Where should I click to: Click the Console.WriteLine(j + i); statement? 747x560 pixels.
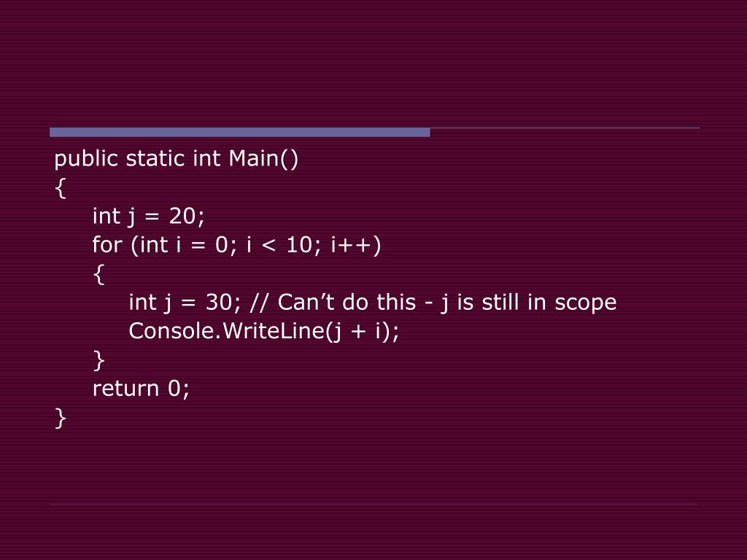264,331
